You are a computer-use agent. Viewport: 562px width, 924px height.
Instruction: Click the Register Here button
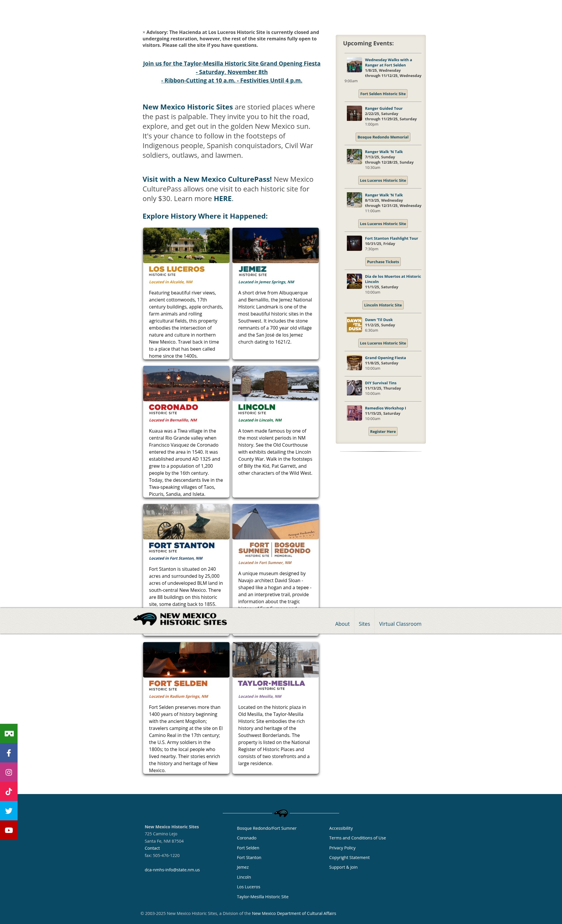tap(383, 431)
